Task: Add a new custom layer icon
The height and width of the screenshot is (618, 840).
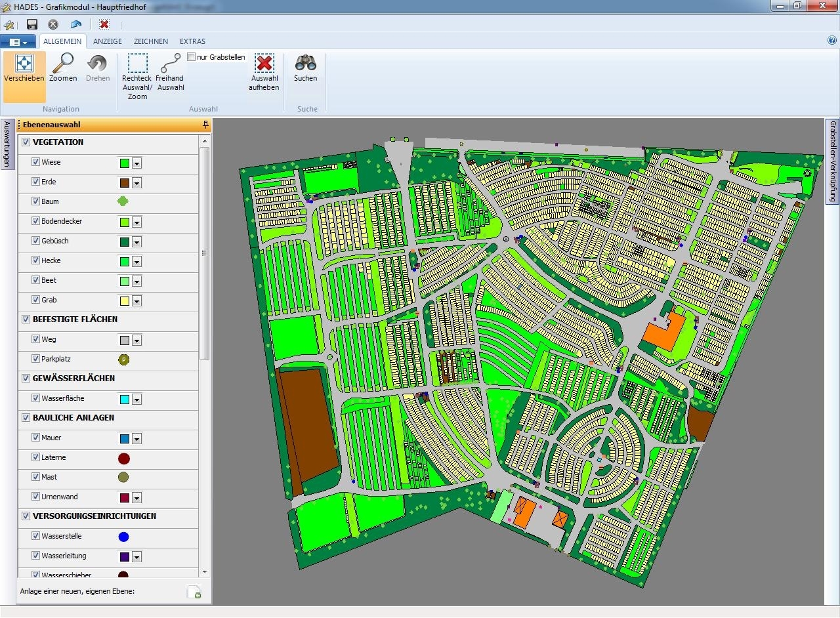Action: click(x=194, y=592)
